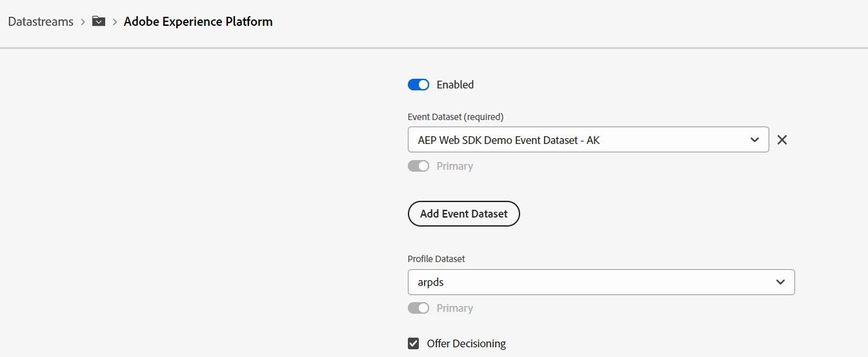The height and width of the screenshot is (357, 868).
Task: Click the chevron arrow in Event Dataset field
Action: click(754, 139)
